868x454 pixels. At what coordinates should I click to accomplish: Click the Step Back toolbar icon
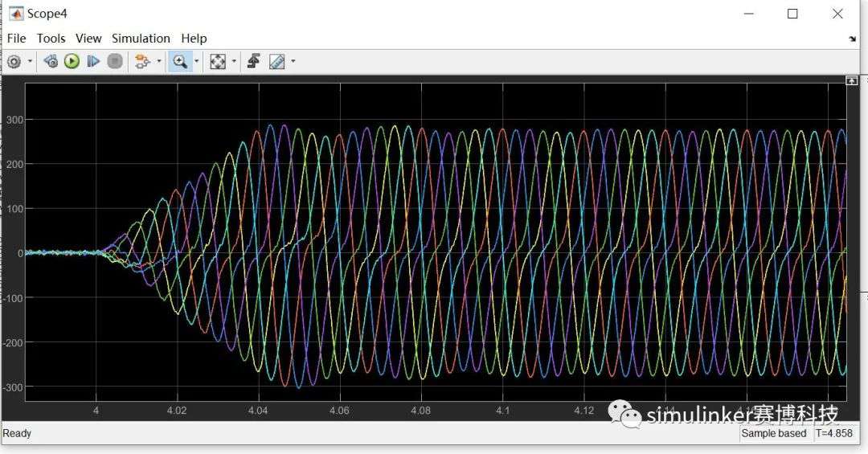[x=51, y=61]
